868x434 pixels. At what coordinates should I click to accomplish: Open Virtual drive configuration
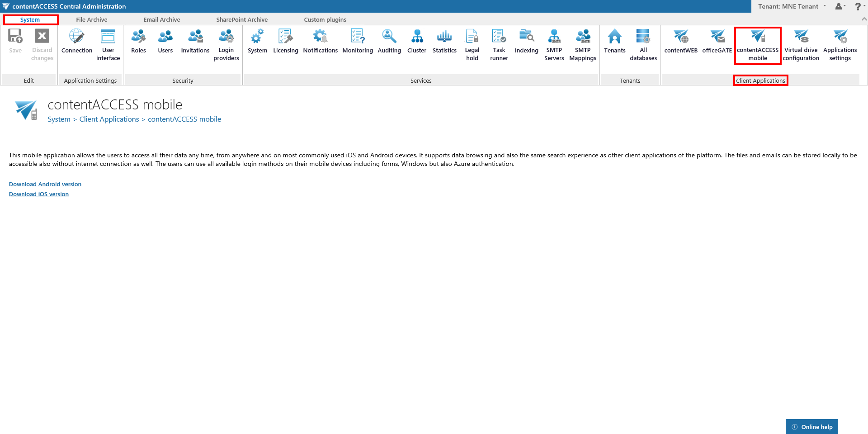coord(801,45)
